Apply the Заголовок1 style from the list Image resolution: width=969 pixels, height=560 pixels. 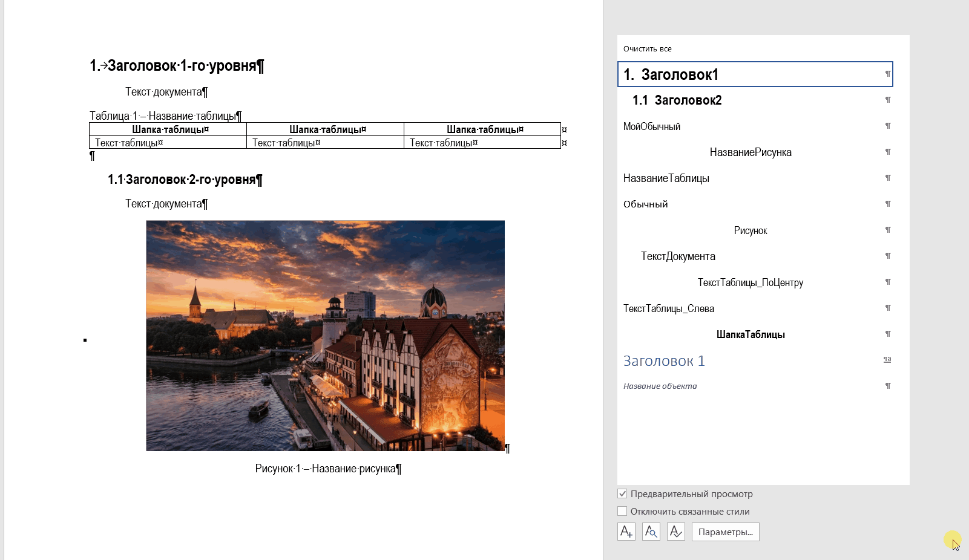(755, 74)
